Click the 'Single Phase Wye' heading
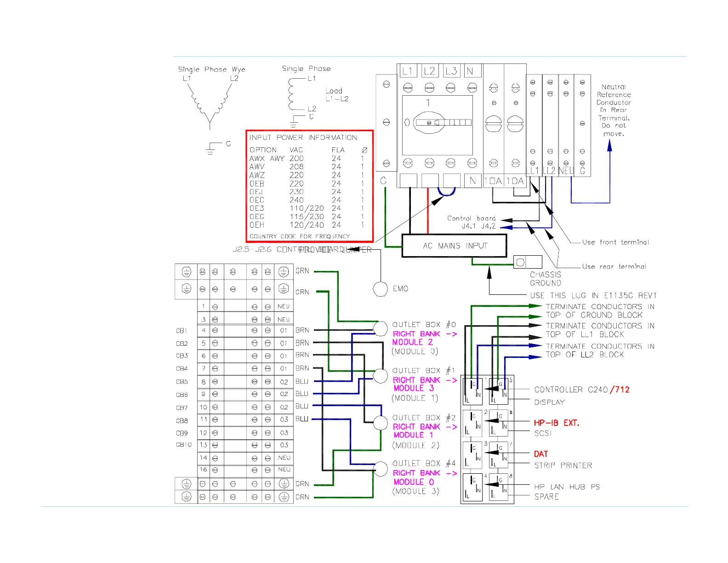The image size is (728, 563). 211,69
